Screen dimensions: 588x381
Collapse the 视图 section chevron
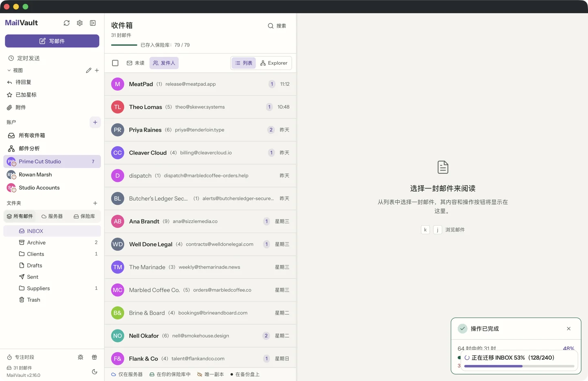pyautogui.click(x=9, y=70)
